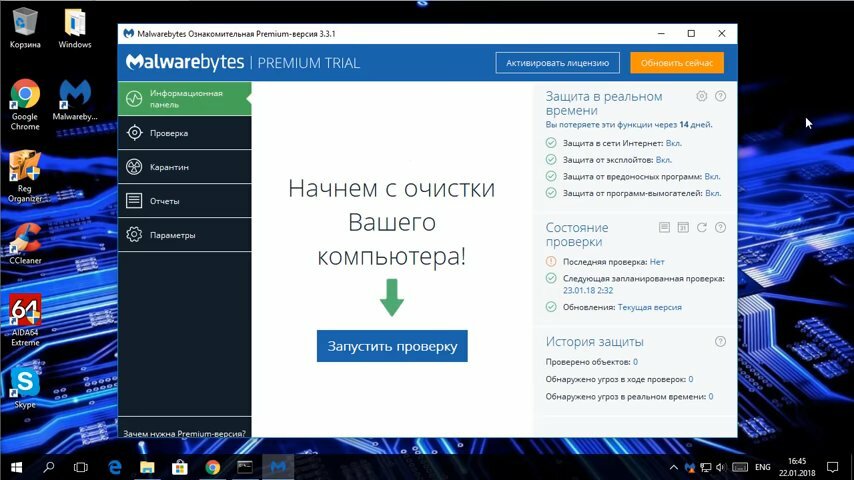Click the scan target icon in sidebar

134,132
